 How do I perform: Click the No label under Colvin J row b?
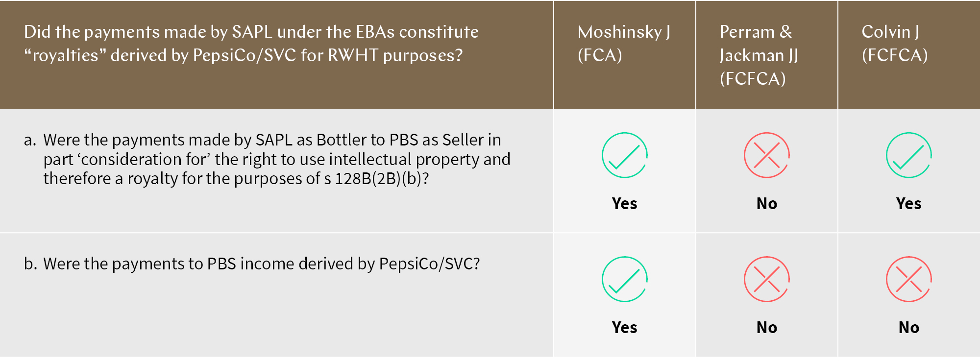(909, 327)
